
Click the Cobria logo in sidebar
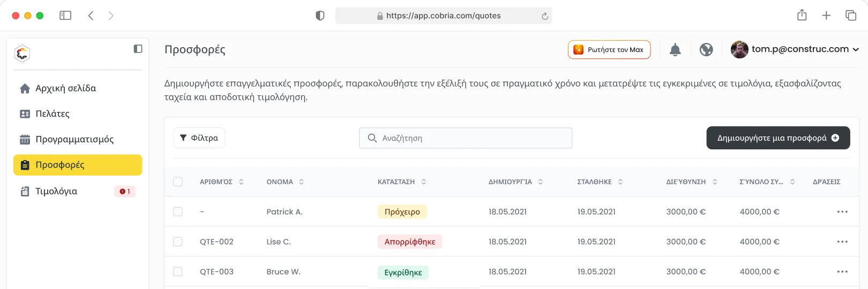(22, 54)
